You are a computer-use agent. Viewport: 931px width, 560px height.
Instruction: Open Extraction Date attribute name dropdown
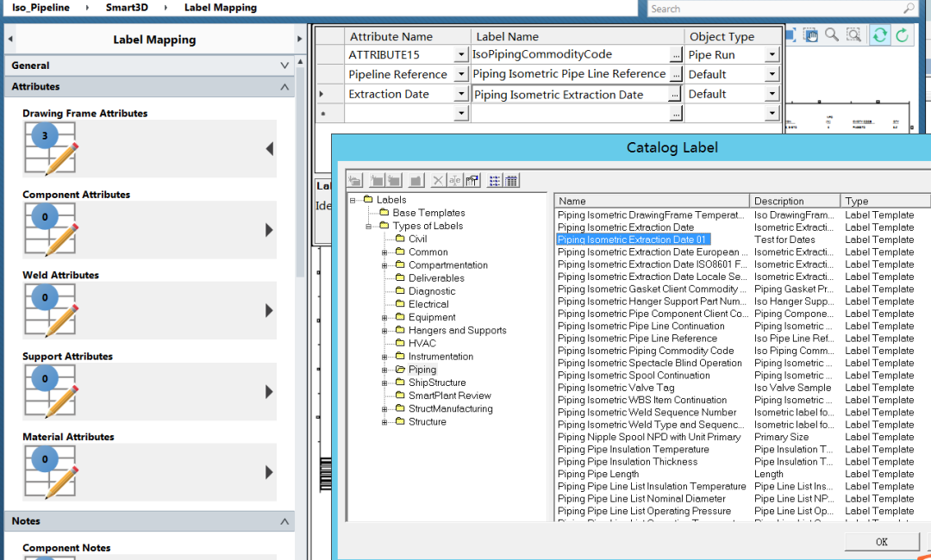point(461,94)
